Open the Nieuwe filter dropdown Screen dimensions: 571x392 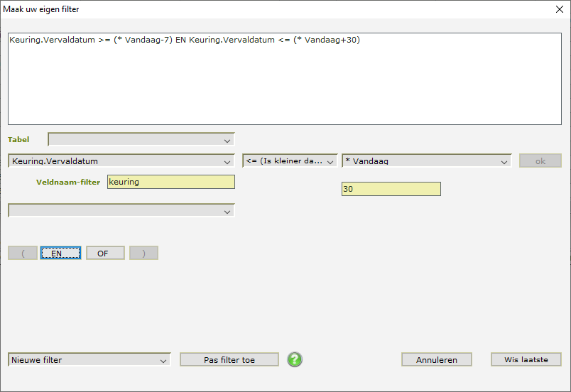(89, 360)
